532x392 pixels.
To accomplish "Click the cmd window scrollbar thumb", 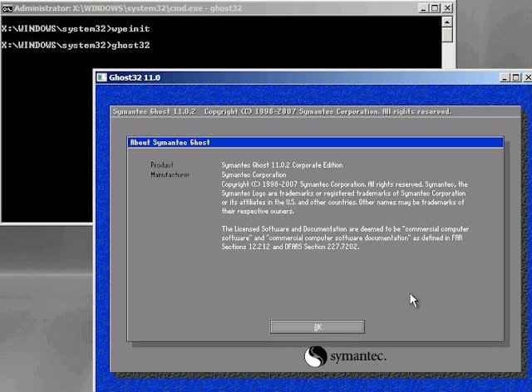I will [x=447, y=35].
